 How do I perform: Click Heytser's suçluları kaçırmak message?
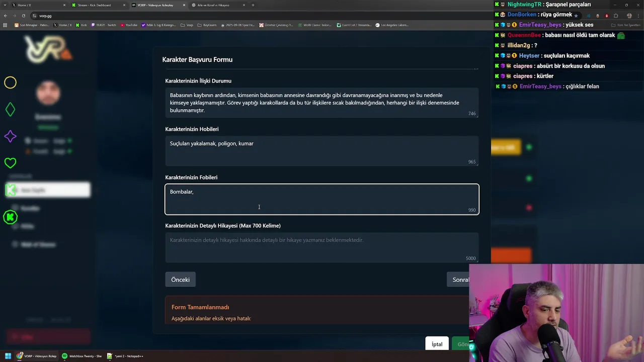[566, 56]
